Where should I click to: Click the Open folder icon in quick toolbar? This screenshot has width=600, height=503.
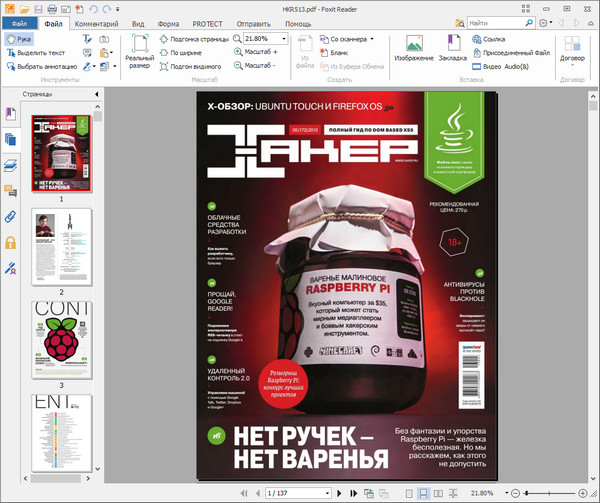24,9
